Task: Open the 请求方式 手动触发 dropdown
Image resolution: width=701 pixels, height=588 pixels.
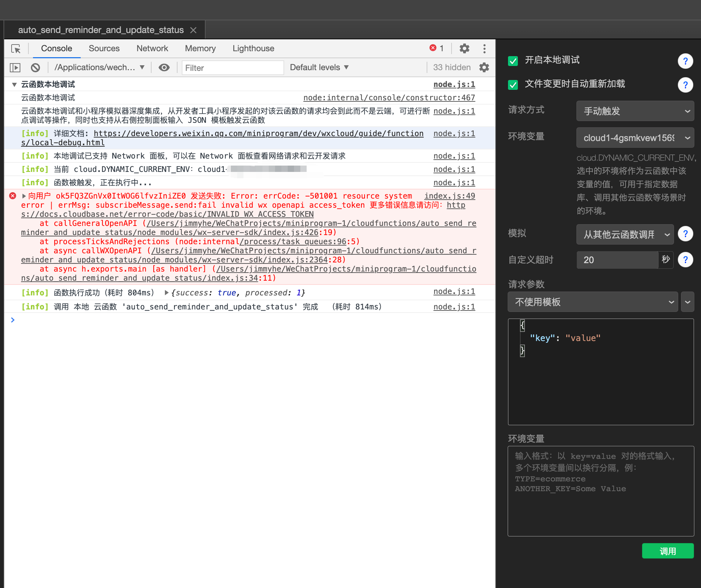Action: coord(635,111)
